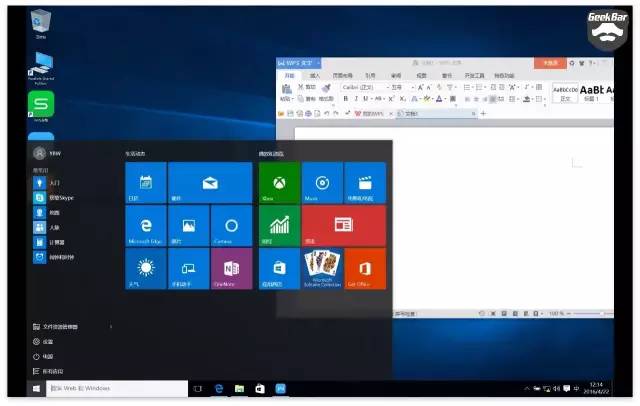Open the Mail tile in Start menu

(x=210, y=182)
